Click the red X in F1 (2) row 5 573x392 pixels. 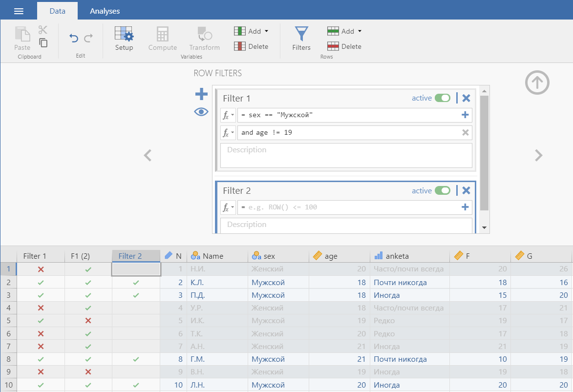pyautogui.click(x=88, y=321)
